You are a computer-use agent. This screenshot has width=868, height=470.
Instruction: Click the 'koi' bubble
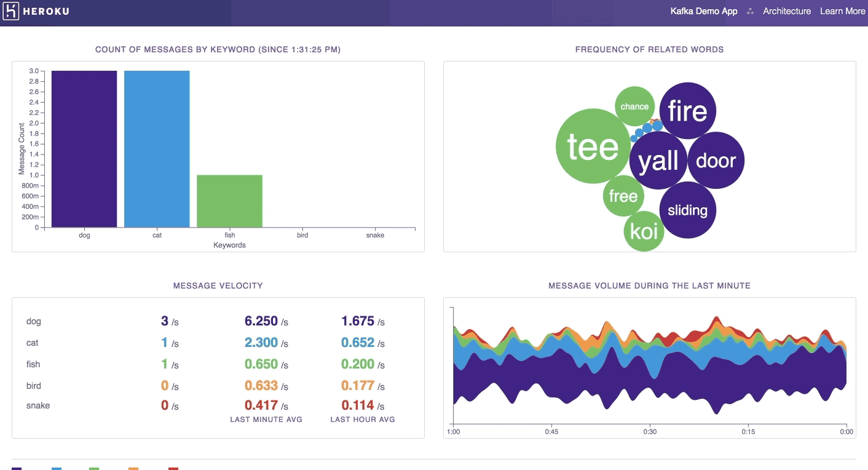[643, 232]
